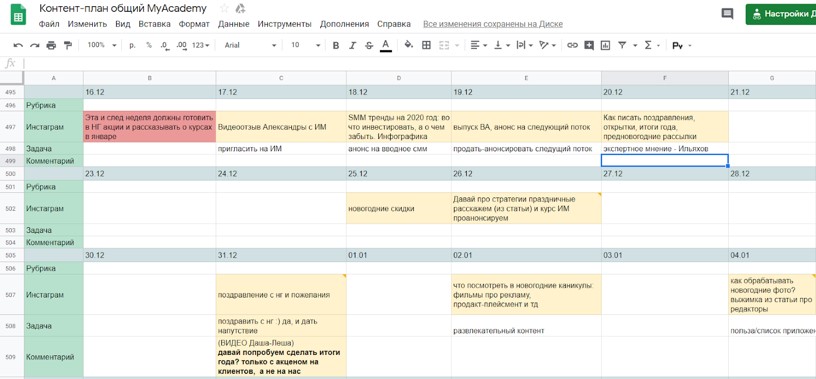Open text wrapping options
Image resolution: width=816 pixels, height=379 pixels.
point(524,45)
